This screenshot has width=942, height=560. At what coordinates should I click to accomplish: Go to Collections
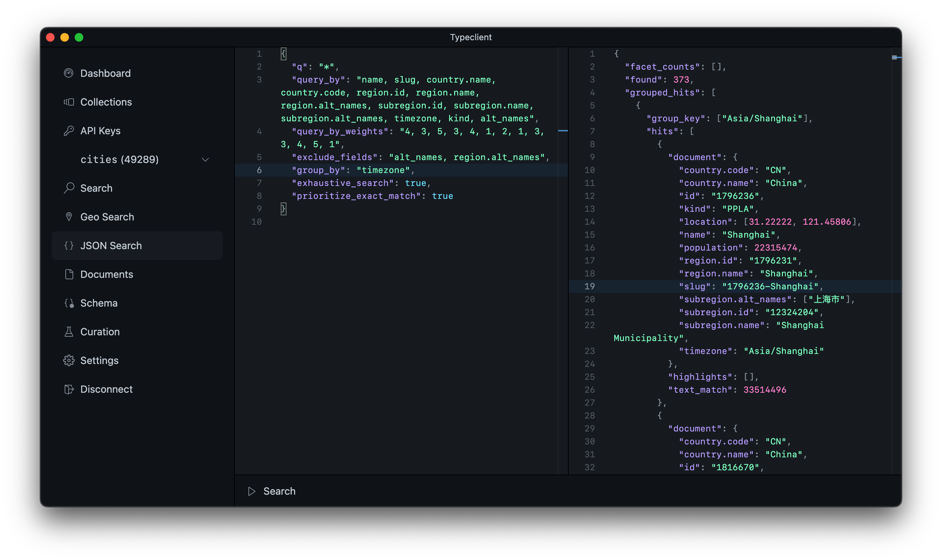tap(137, 102)
